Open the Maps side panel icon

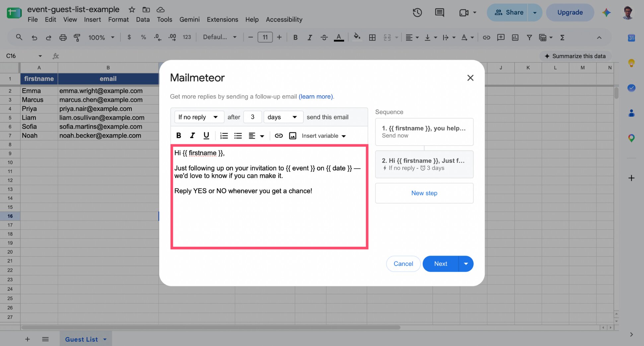pyautogui.click(x=631, y=138)
